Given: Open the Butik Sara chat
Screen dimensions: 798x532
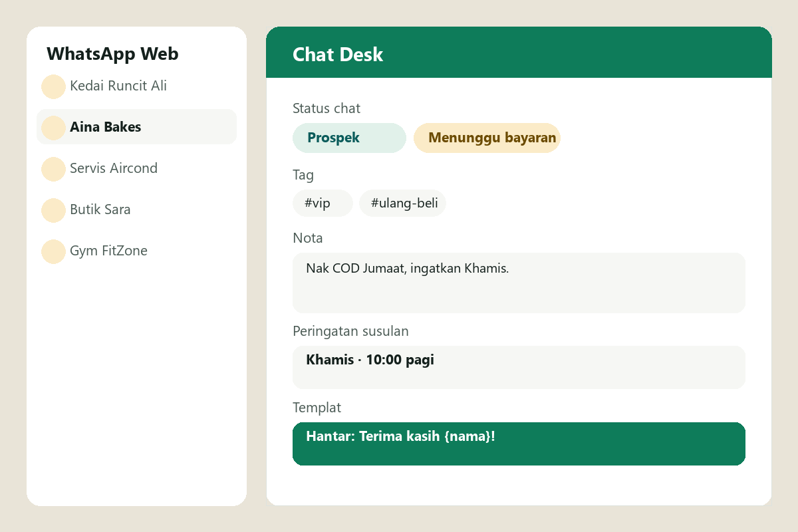Looking at the screenshot, I should (x=136, y=209).
